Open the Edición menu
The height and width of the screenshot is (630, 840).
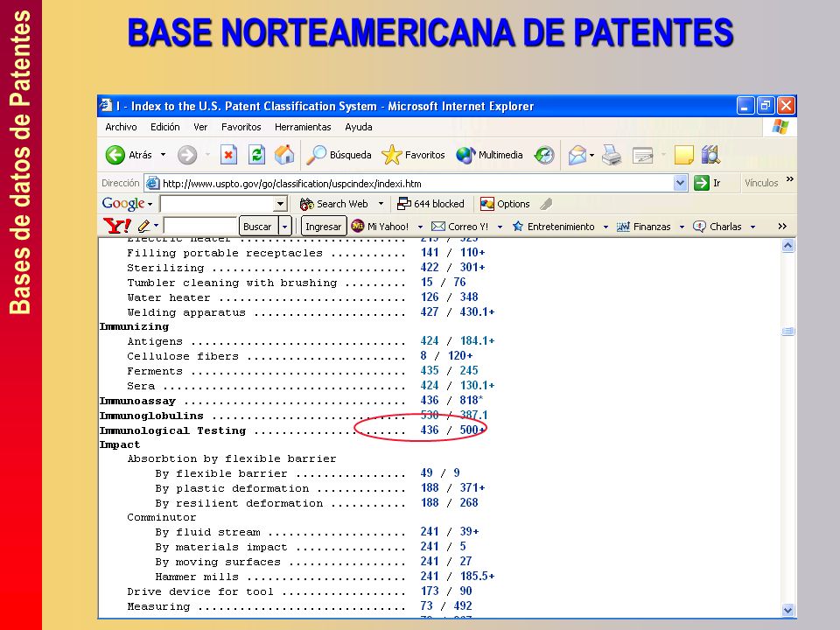point(165,127)
